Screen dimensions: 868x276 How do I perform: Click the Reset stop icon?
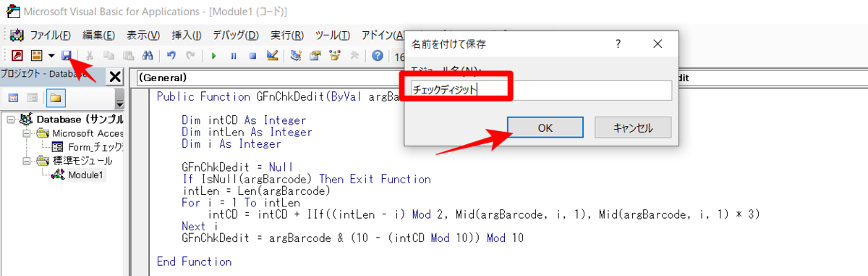(252, 55)
